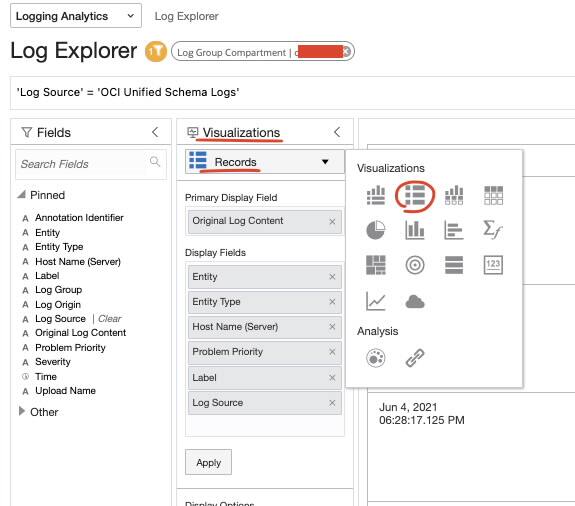Click the Apply button

click(x=208, y=462)
